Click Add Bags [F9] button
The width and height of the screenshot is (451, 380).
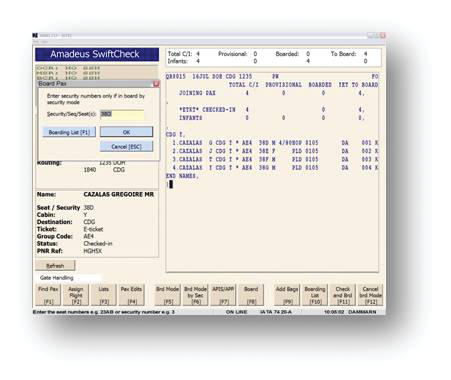point(287,295)
